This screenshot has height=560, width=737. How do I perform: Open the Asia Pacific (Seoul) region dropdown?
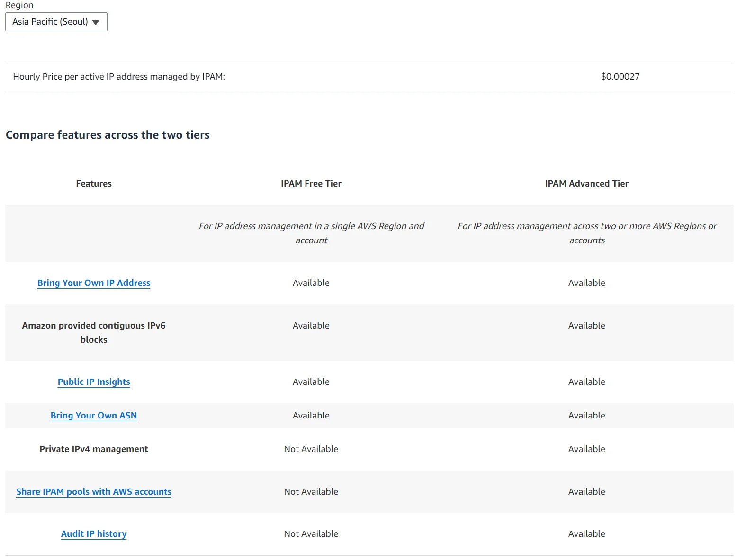point(56,22)
